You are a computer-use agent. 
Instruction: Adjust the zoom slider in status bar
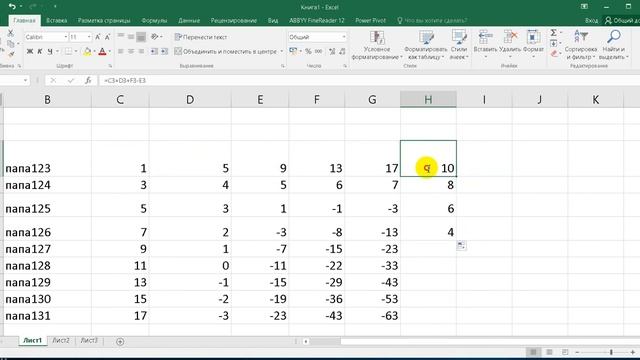click(x=611, y=352)
